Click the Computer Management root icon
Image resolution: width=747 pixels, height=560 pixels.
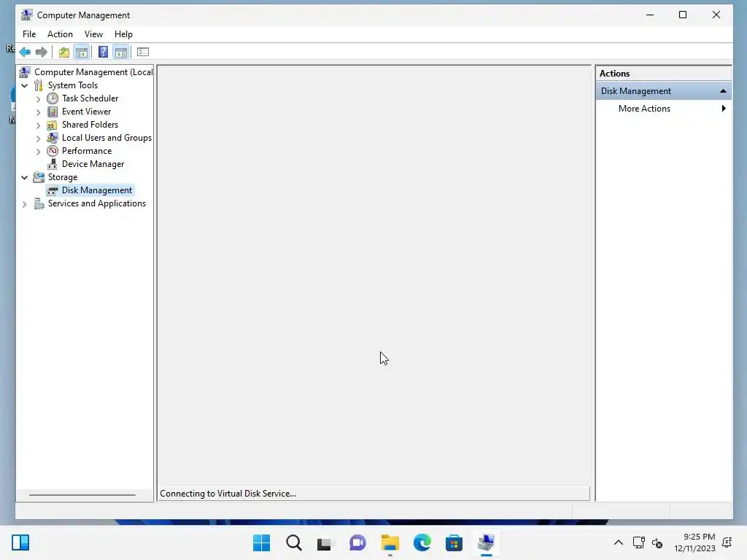tap(25, 72)
